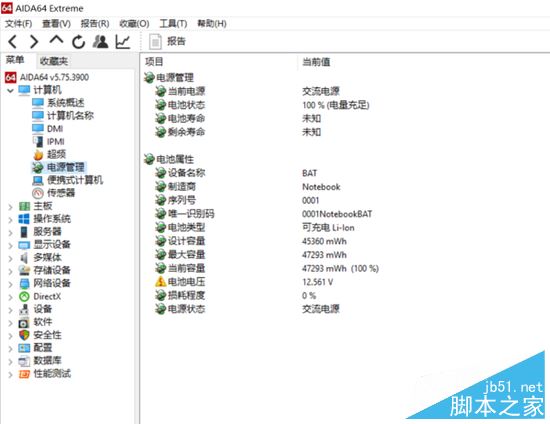Click the 存储设备 drive icon
This screenshot has height=424, width=550.
(x=24, y=270)
